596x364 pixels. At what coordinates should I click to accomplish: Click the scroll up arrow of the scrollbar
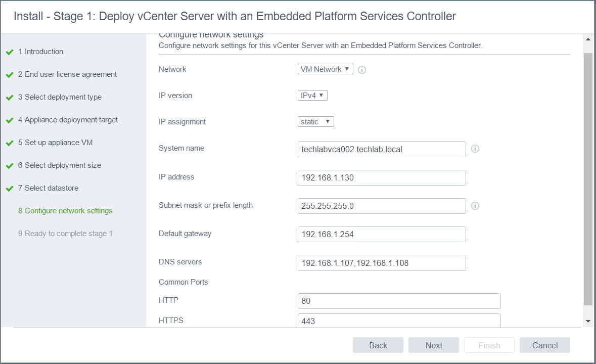point(588,39)
